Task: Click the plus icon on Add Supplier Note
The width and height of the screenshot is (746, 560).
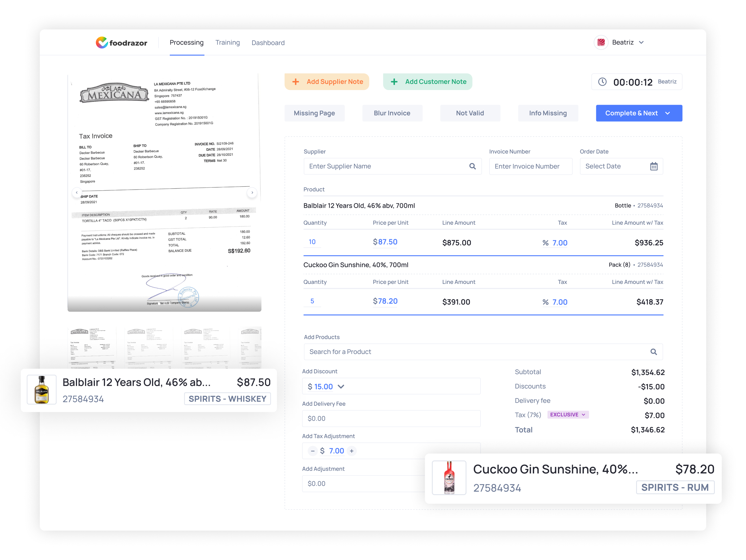Action: point(296,82)
